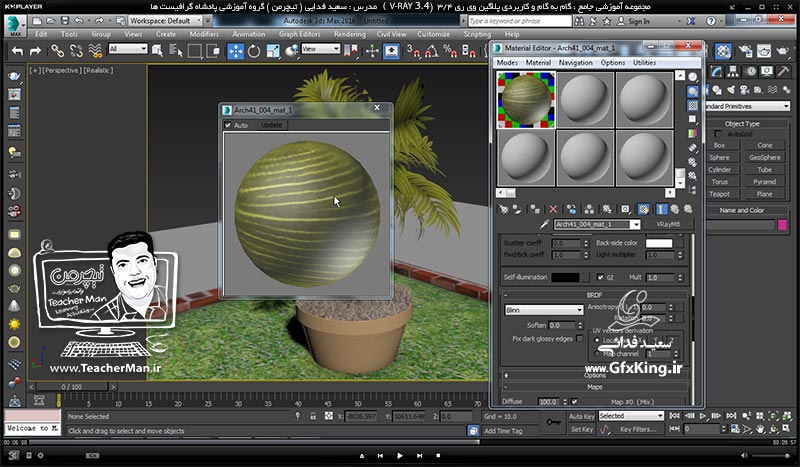Image resolution: width=800 pixels, height=467 pixels.
Task: Open Material Editor Navigation menu
Action: pyautogui.click(x=576, y=62)
